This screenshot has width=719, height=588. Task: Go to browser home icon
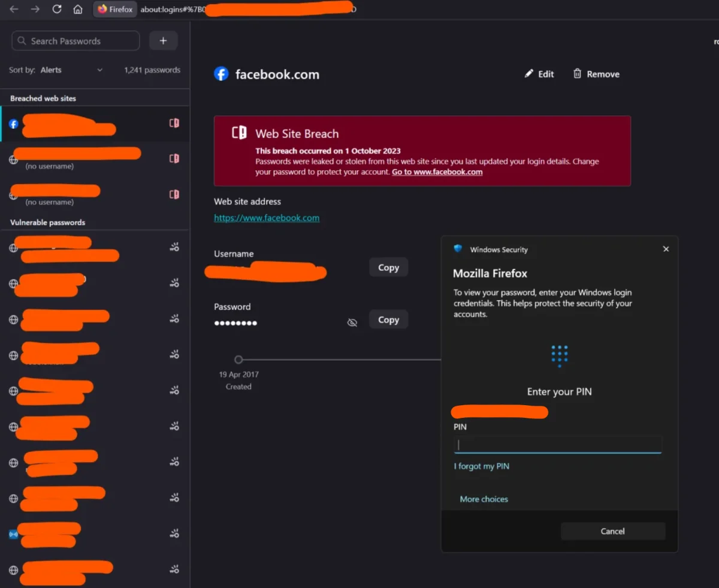click(78, 10)
